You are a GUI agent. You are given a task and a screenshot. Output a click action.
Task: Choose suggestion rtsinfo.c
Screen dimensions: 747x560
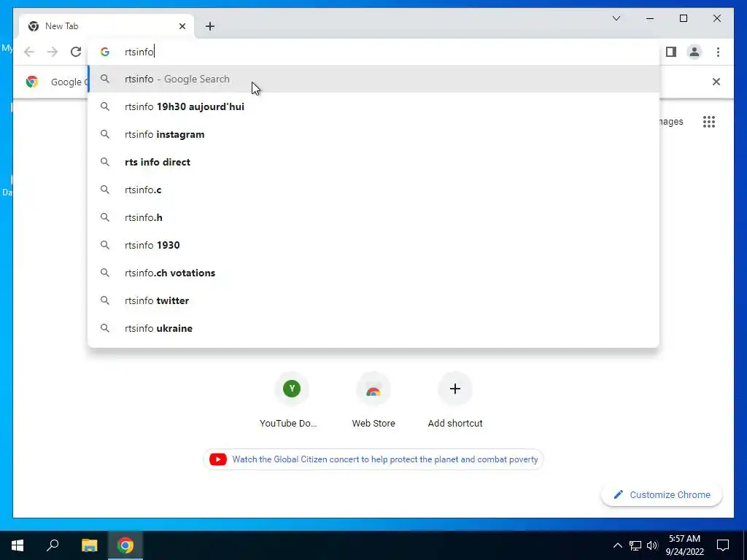coord(374,190)
